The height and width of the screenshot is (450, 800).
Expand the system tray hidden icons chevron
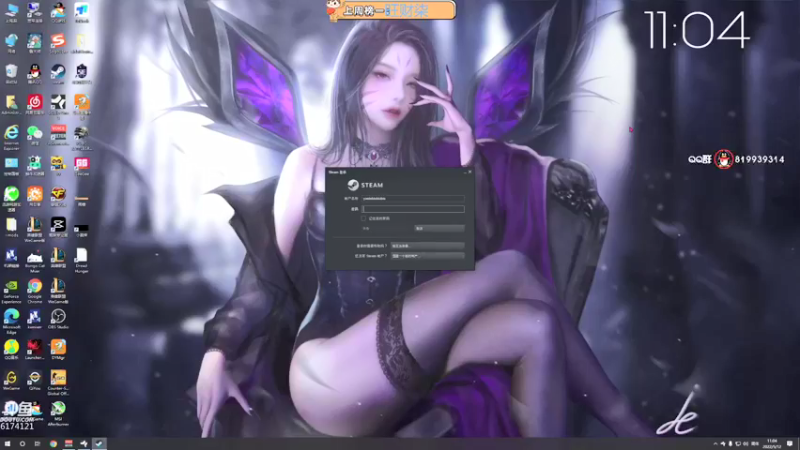click(x=715, y=444)
